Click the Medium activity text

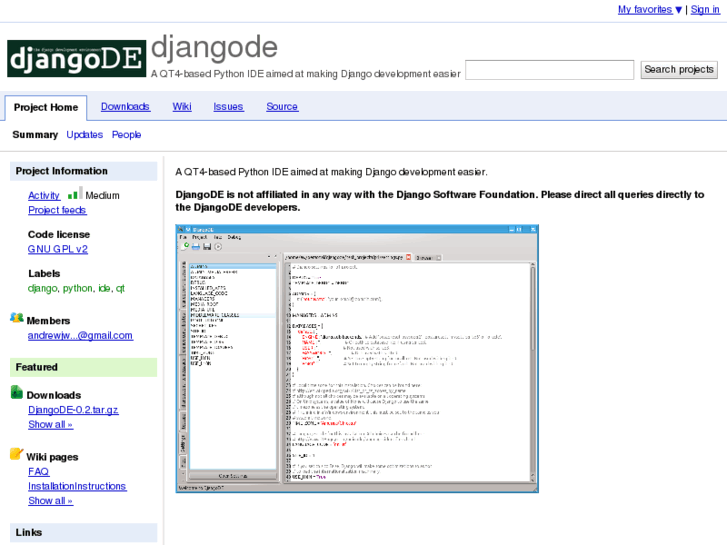(102, 196)
